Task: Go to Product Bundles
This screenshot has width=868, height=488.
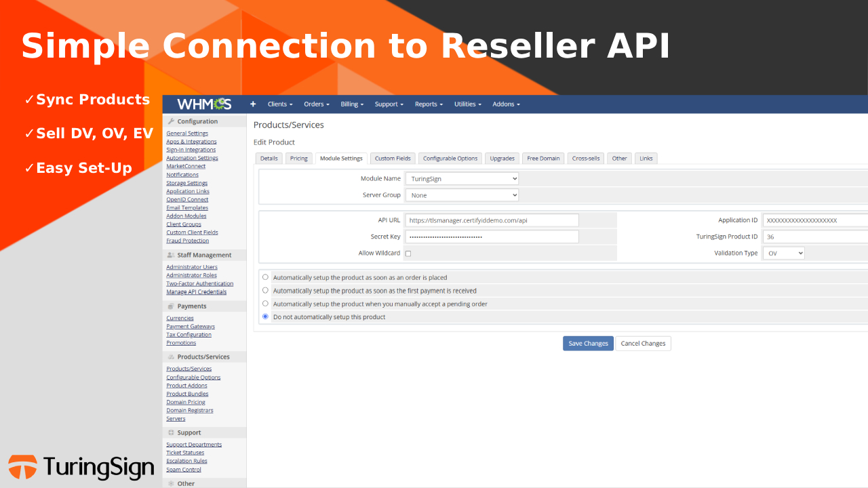Action: pos(187,394)
